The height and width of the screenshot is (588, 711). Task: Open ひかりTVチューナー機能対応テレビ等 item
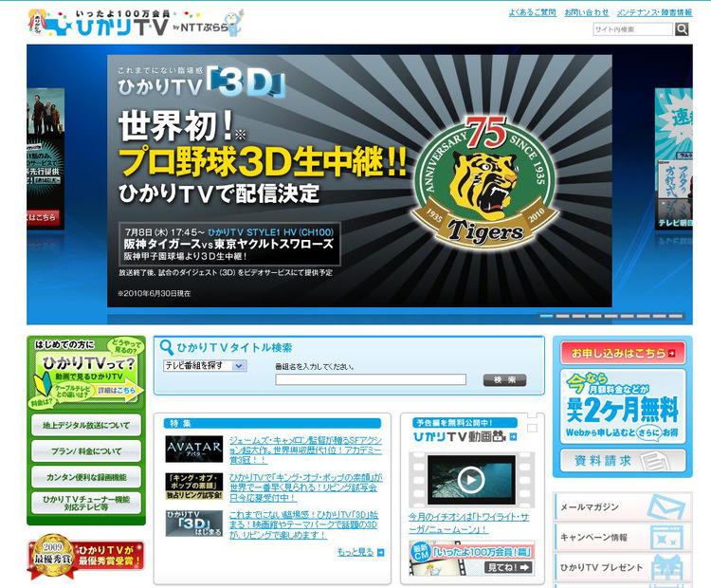coord(86,504)
